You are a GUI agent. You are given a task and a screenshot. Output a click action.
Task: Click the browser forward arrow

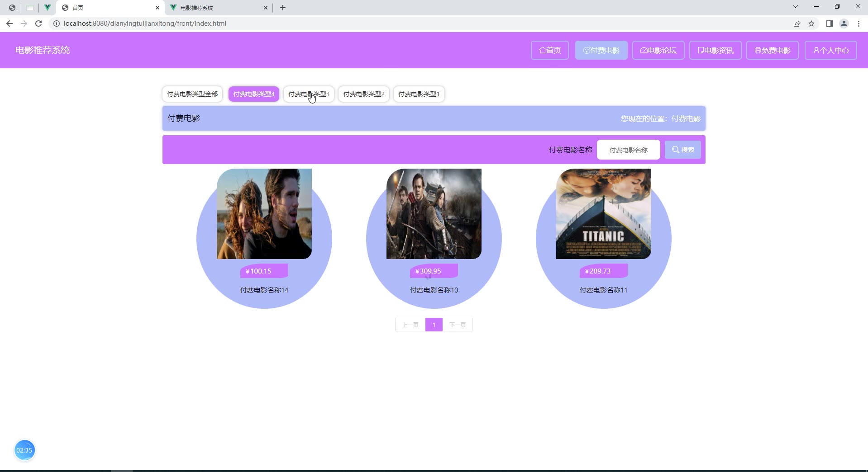coord(24,24)
